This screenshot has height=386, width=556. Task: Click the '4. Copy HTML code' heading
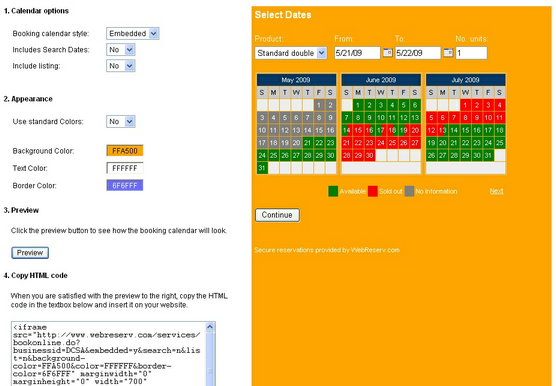(35, 275)
